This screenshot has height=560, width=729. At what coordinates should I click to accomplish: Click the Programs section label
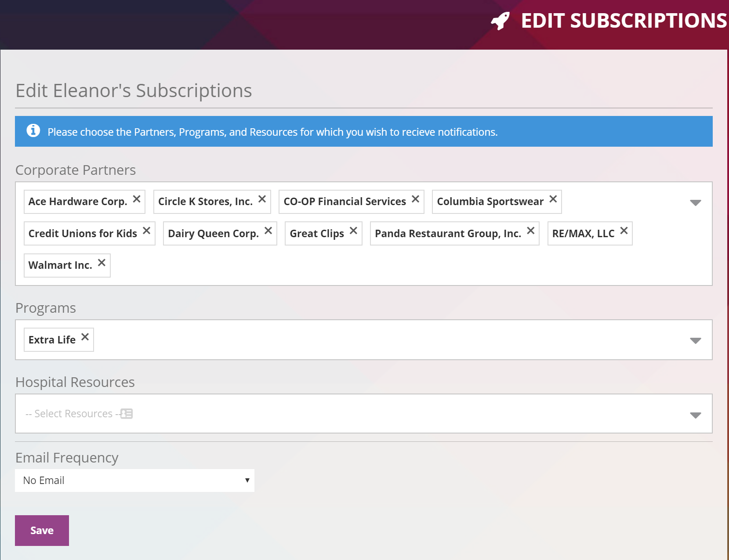(46, 308)
